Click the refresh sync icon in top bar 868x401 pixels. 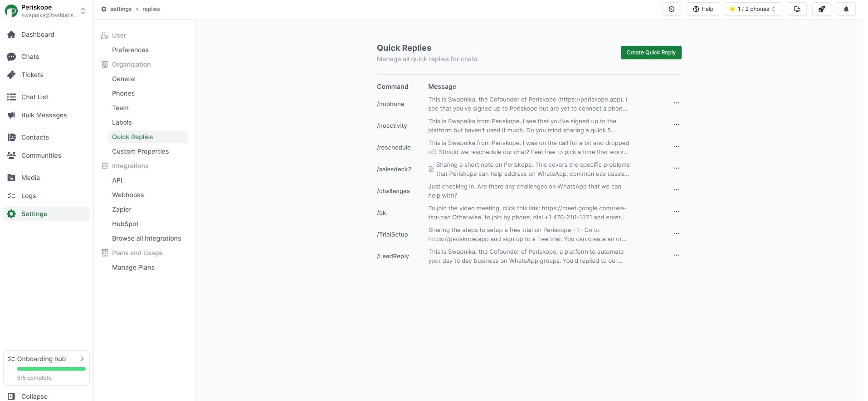672,9
